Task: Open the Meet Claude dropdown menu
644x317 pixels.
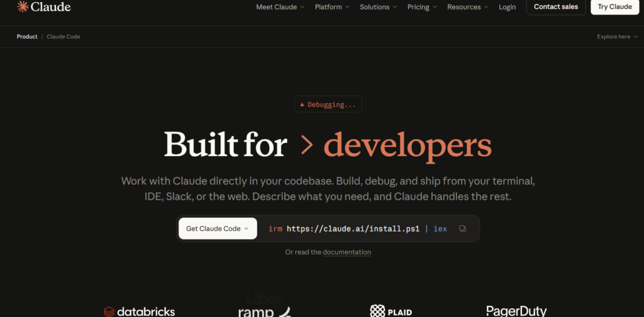Action: click(280, 7)
